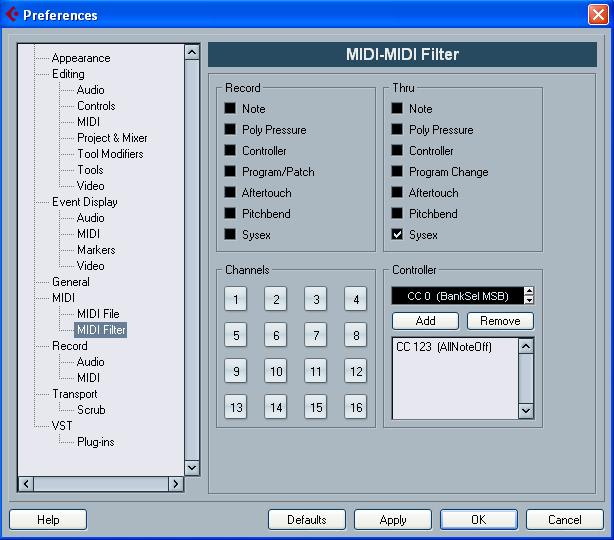
Task: Uncheck Sysex in Thru section
Action: (x=398, y=235)
